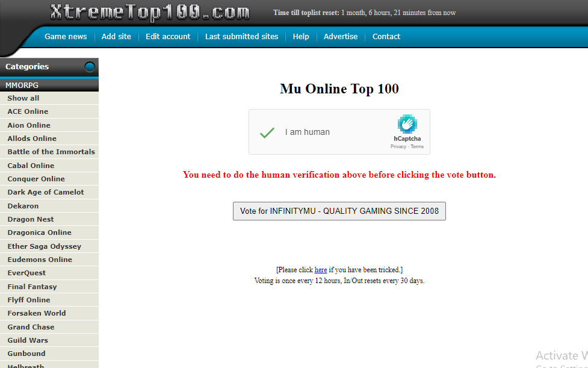The width and height of the screenshot is (588, 368).
Task: Open Allods Online category
Action: pyautogui.click(x=49, y=139)
